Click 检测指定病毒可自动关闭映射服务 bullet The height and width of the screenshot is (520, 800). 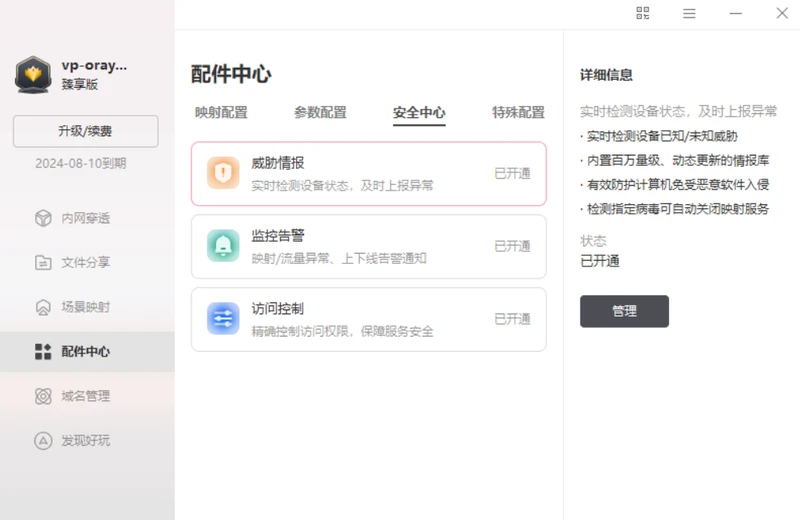(x=674, y=209)
